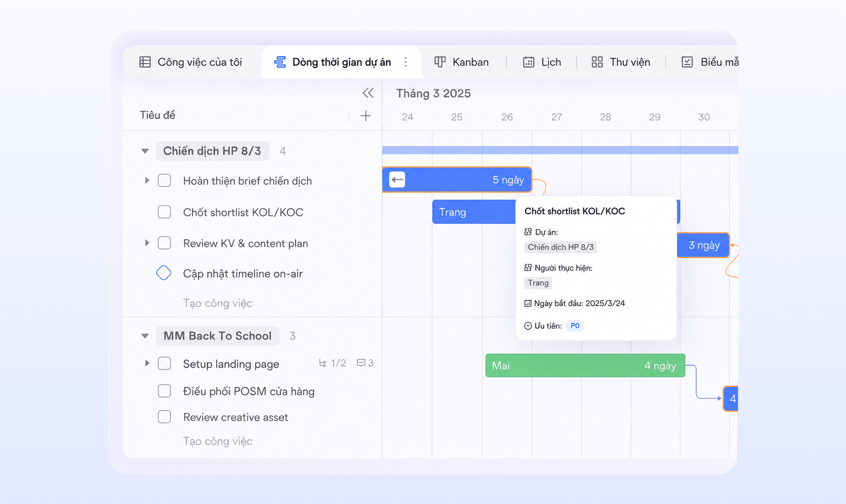Click the Tiêu đề column header

[157, 115]
